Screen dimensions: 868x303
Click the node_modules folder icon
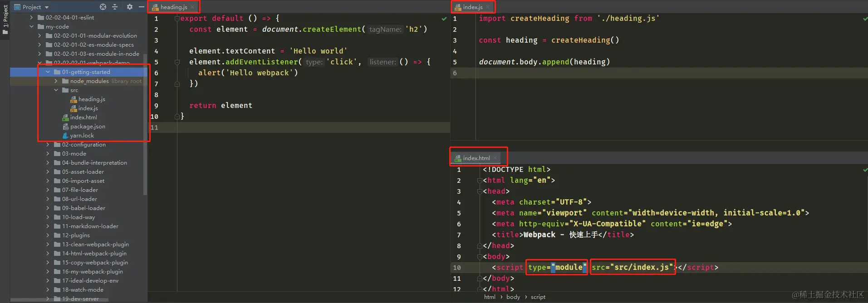(x=65, y=81)
